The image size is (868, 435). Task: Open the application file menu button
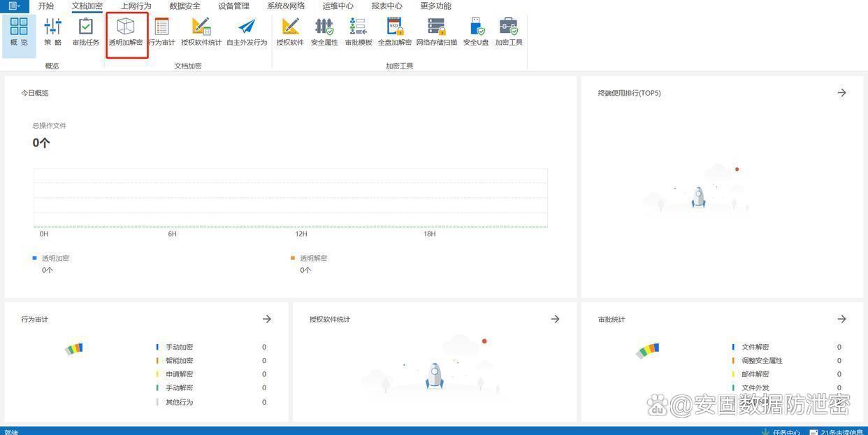point(14,6)
